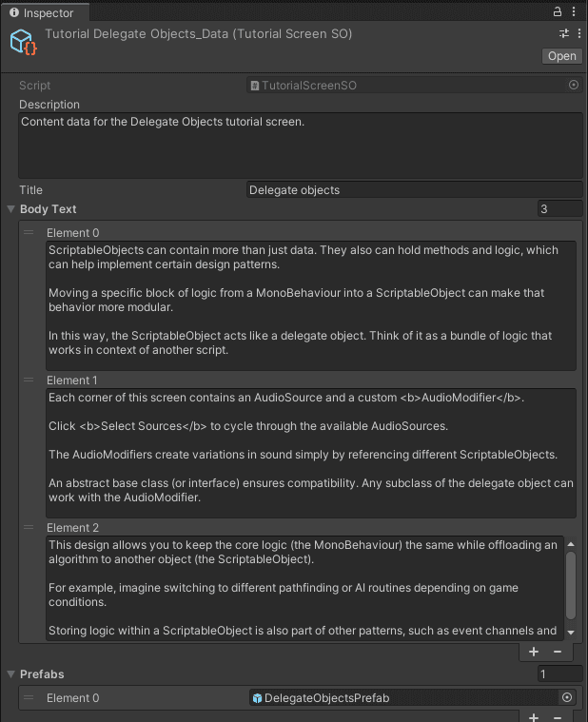Click the Prefabs array size field
The height and width of the screenshot is (722, 588).
coord(559,674)
